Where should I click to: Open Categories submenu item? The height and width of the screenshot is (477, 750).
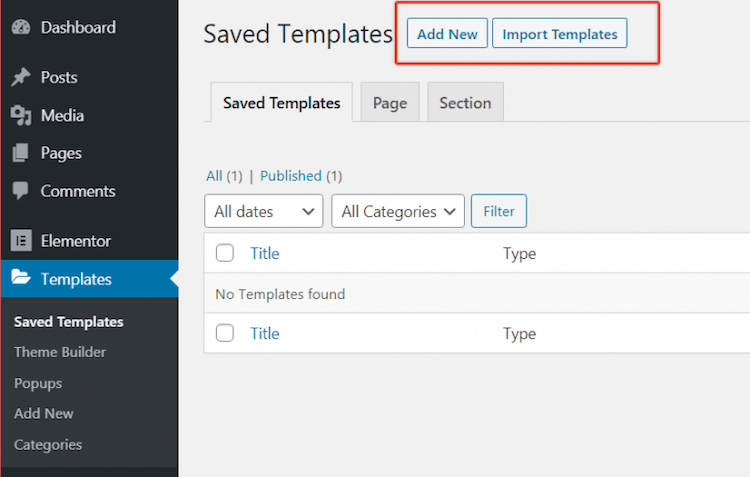48,444
